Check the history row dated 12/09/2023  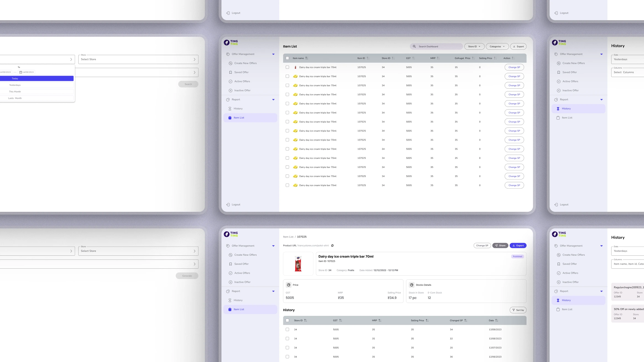pyautogui.click(x=287, y=329)
